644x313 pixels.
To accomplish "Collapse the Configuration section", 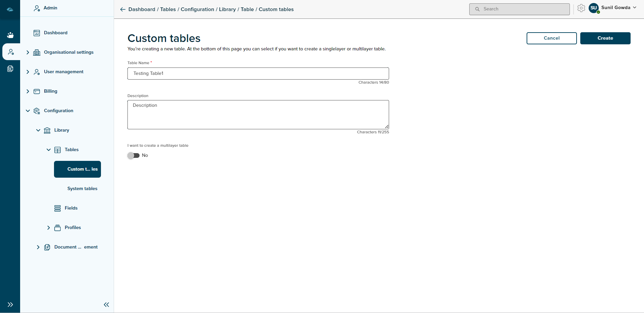I will pyautogui.click(x=28, y=111).
